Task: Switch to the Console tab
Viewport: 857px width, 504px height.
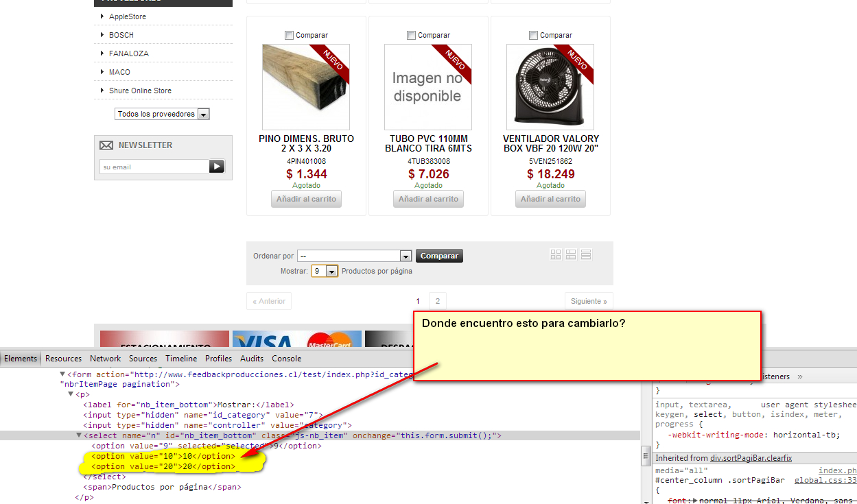Action: coord(286,359)
